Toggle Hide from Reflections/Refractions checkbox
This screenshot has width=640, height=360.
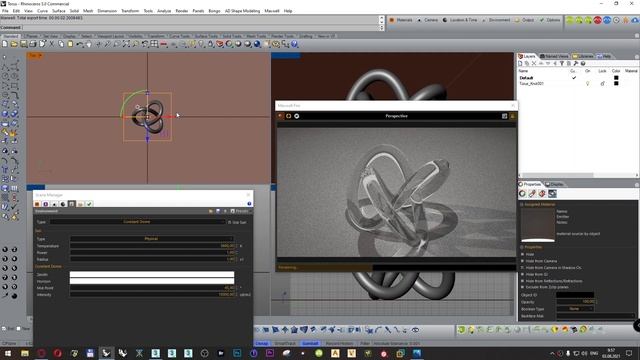tap(522, 281)
